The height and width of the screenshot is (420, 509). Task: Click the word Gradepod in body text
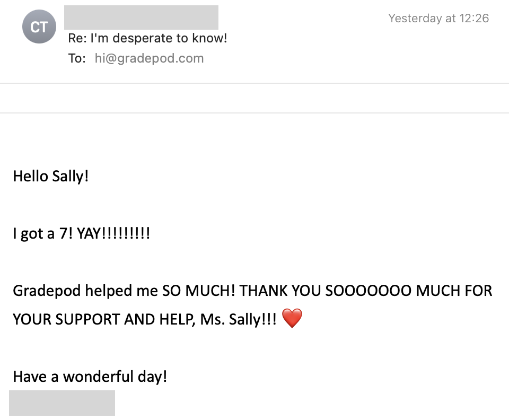(47, 291)
